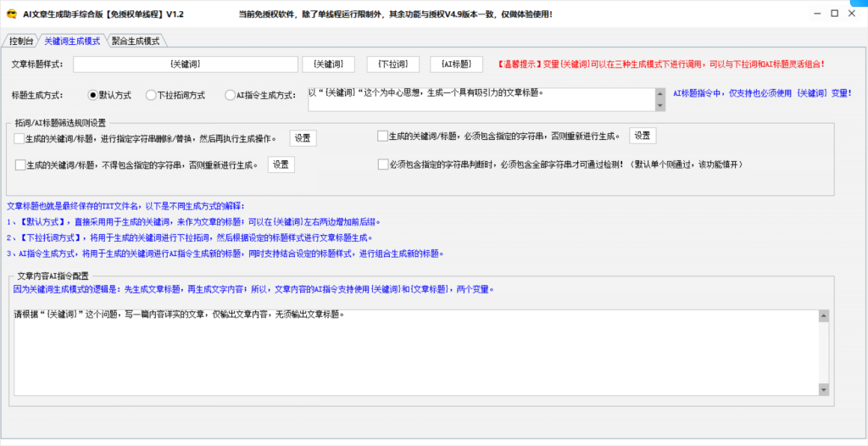Insert the {AI标题} variable button
The height and width of the screenshot is (446, 868).
[x=456, y=64]
